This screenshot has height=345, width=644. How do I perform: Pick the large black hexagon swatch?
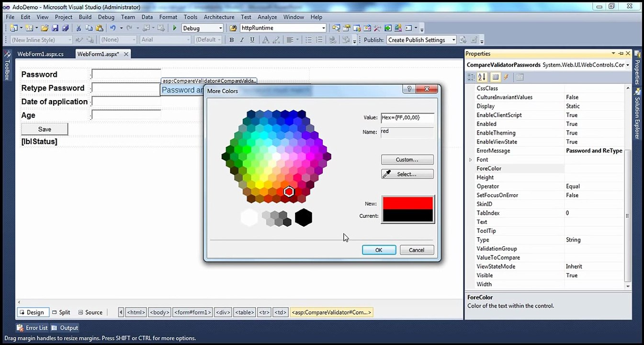point(304,218)
